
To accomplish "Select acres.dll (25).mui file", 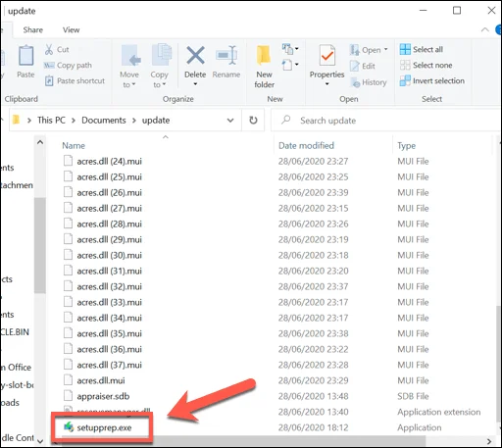I will [x=110, y=176].
